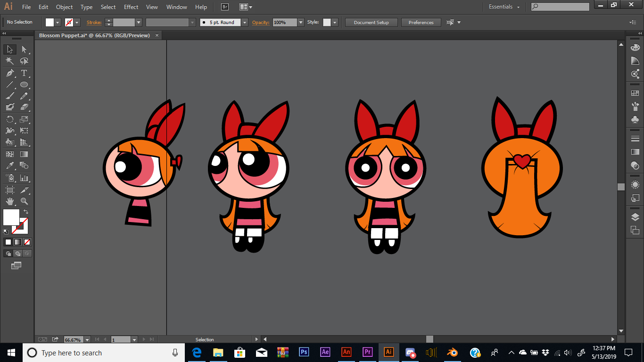The image size is (644, 362).
Task: Open the Effect menu
Action: (x=131, y=7)
